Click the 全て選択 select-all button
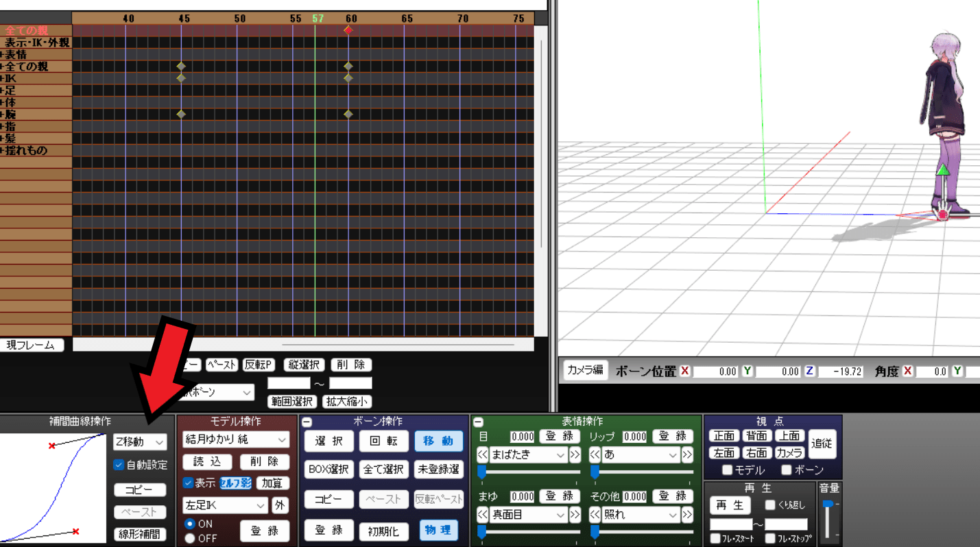 pos(383,470)
